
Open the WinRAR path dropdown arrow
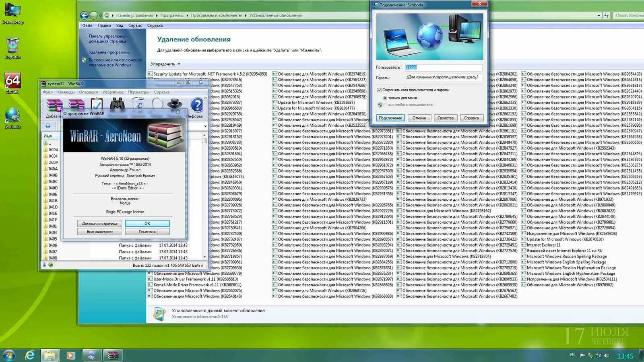tap(205, 126)
